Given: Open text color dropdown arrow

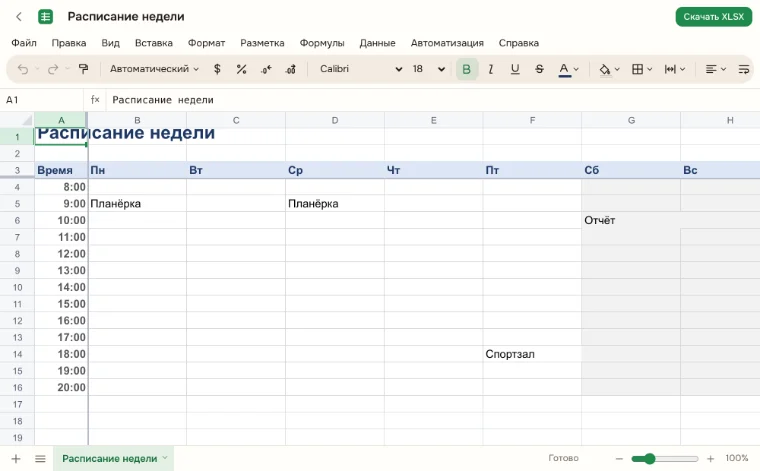Looking at the screenshot, I should (576, 69).
